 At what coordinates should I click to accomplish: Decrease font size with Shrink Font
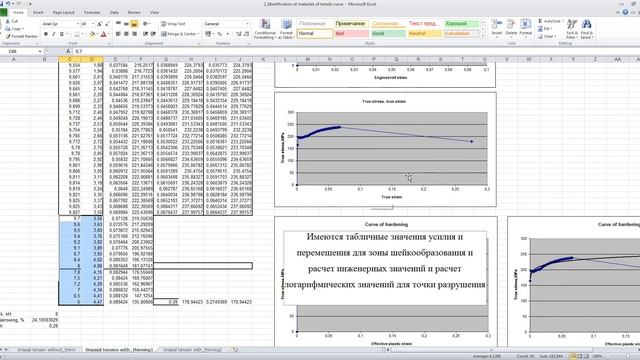click(107, 24)
